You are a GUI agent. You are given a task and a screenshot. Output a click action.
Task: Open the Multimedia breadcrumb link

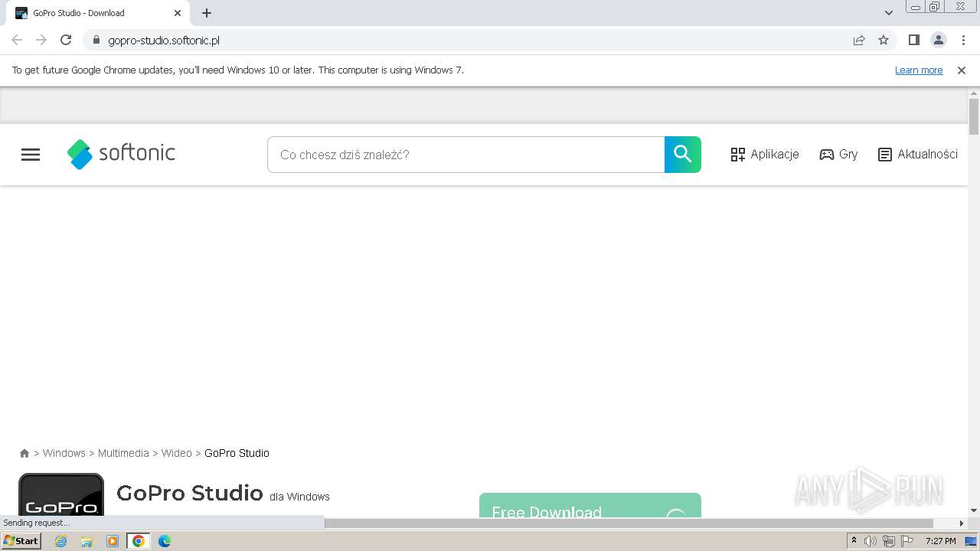point(123,453)
